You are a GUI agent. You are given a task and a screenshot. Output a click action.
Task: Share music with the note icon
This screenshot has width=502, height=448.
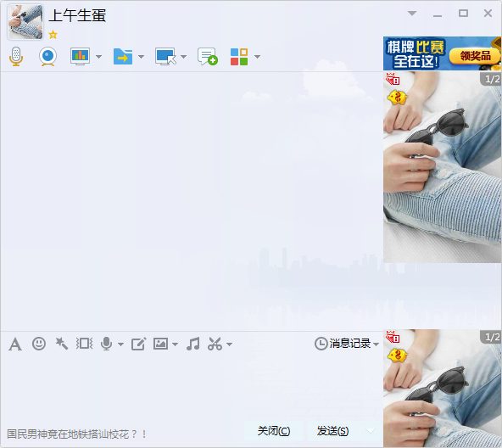pyautogui.click(x=193, y=344)
